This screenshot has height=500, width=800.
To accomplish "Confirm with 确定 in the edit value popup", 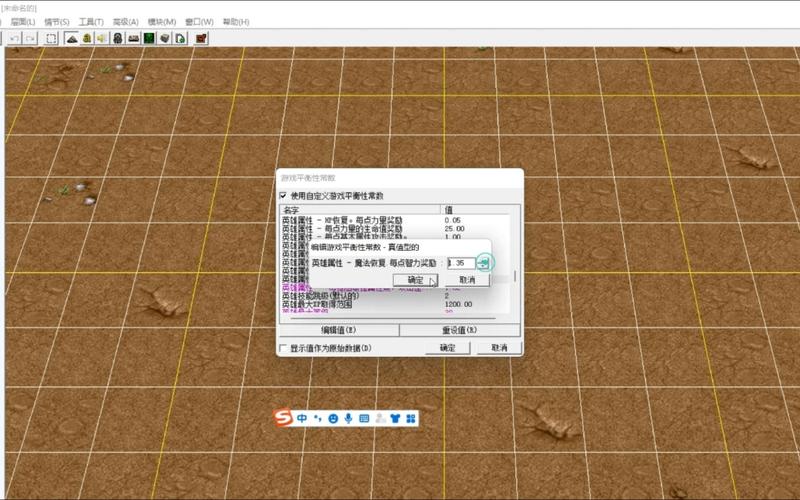I will pos(415,280).
